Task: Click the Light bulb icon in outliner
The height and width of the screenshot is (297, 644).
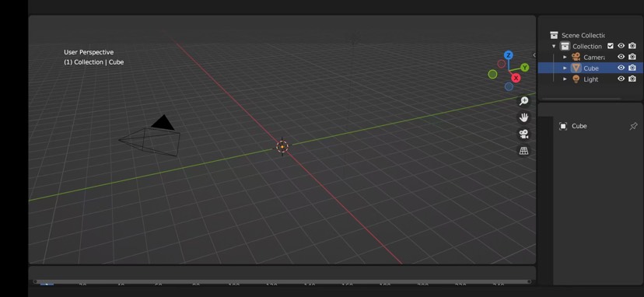Action: tap(576, 79)
